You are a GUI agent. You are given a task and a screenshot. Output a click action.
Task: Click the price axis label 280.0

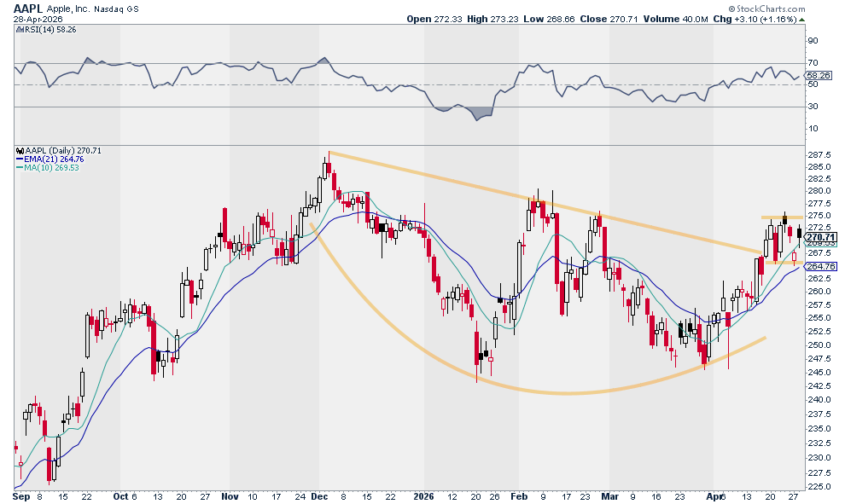[819, 191]
